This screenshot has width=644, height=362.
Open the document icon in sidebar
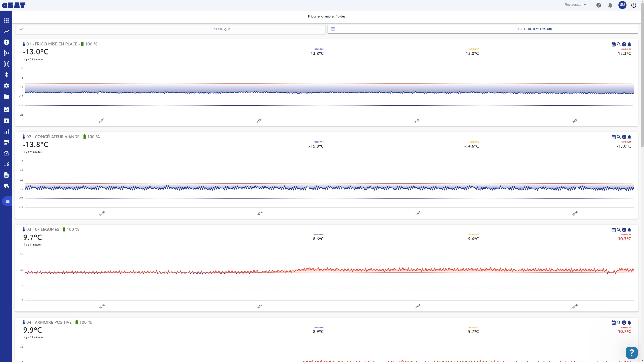6,175
